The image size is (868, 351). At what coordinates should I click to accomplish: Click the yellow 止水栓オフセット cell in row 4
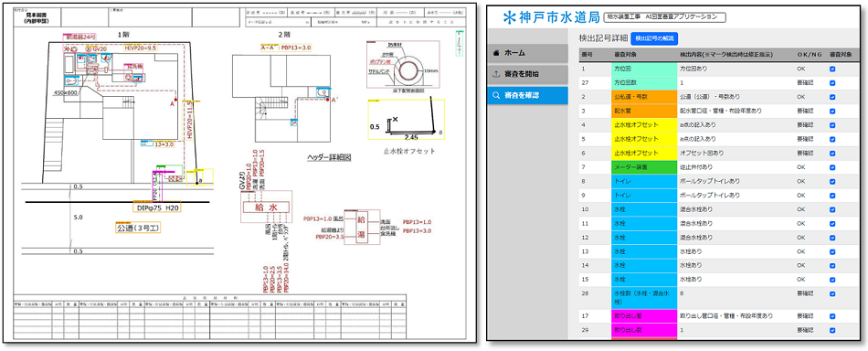(x=643, y=124)
